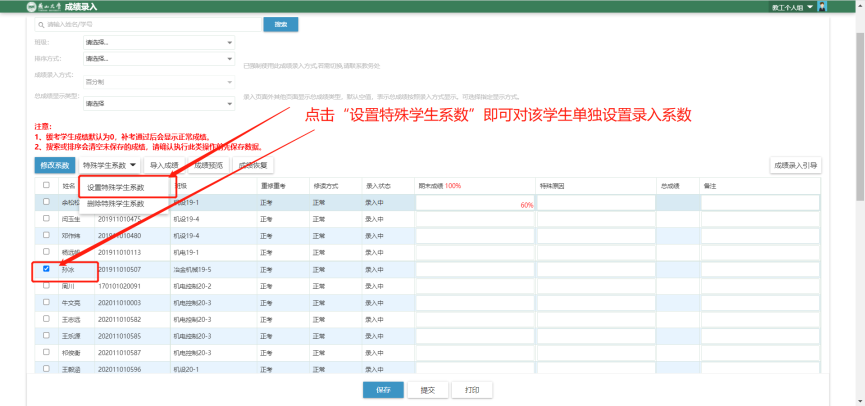
Task: Click the 导入成绩 button
Action: point(164,165)
